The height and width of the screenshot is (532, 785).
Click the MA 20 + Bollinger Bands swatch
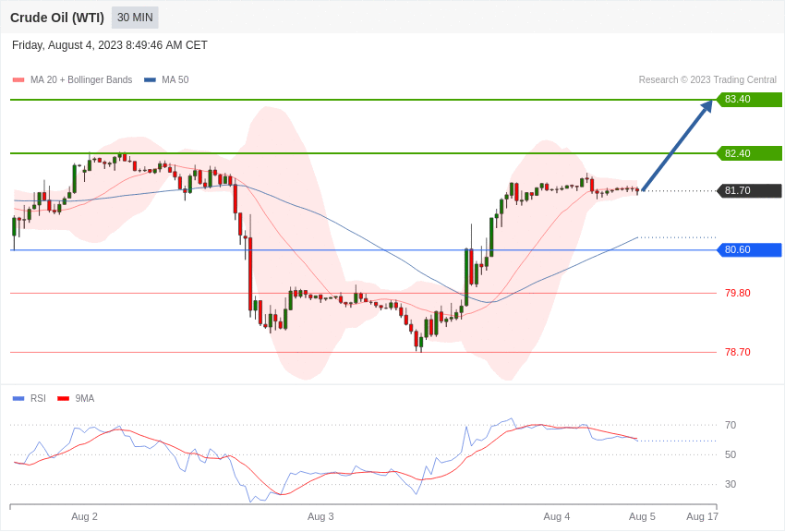18,79
